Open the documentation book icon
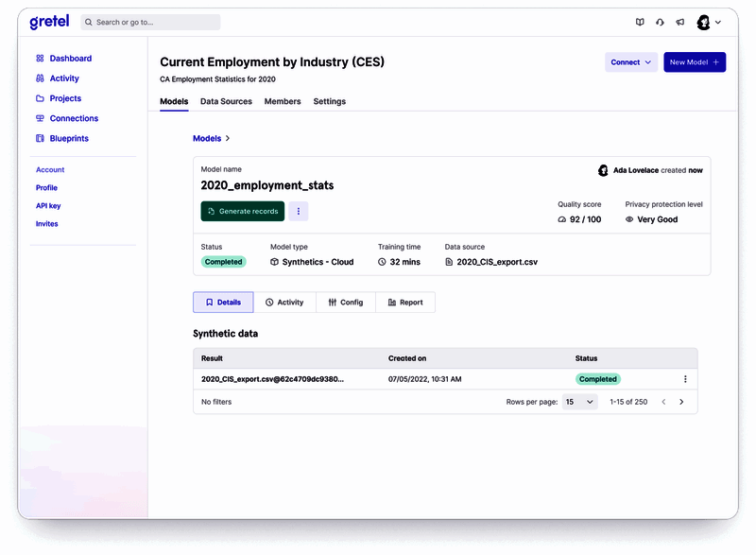This screenshot has width=756, height=555. coord(640,22)
